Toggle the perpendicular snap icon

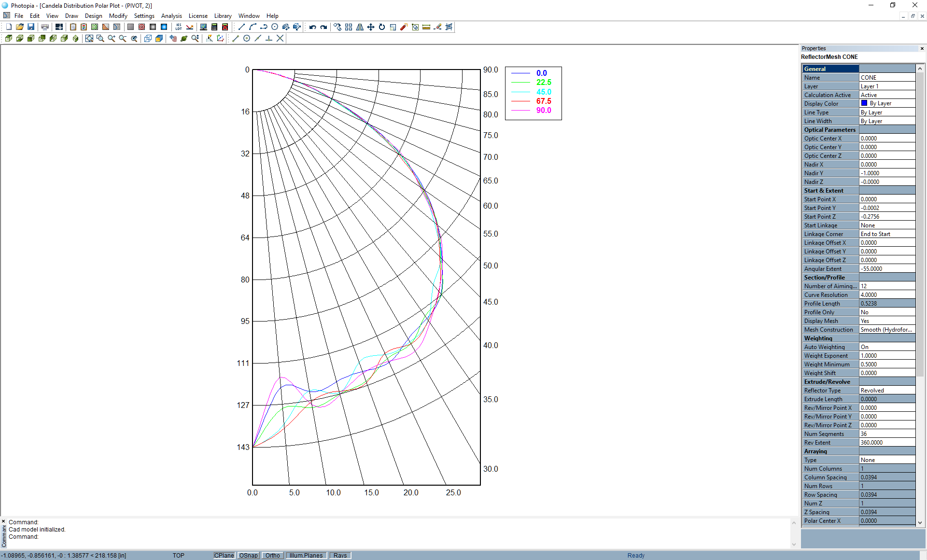[x=269, y=38]
